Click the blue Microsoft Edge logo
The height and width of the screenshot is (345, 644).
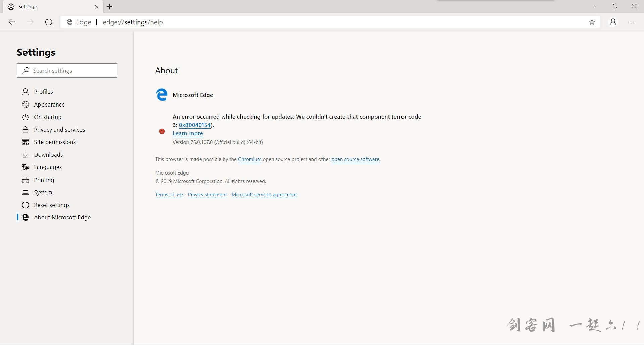(162, 95)
